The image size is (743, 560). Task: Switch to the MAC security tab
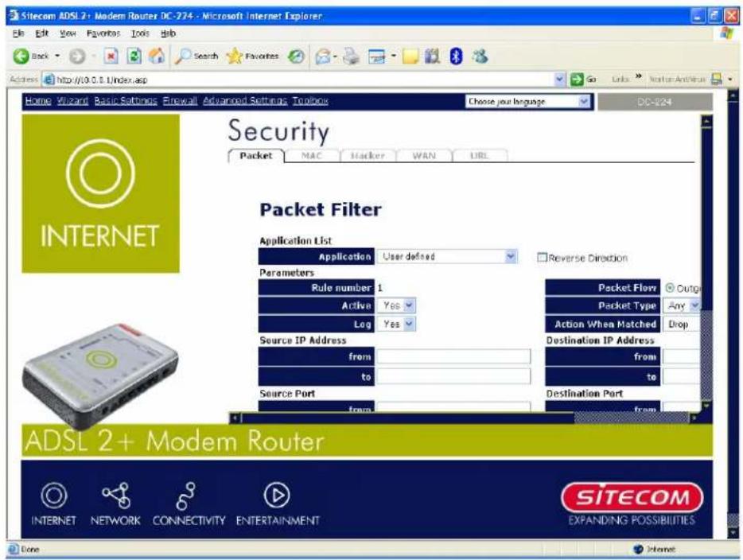click(312, 156)
